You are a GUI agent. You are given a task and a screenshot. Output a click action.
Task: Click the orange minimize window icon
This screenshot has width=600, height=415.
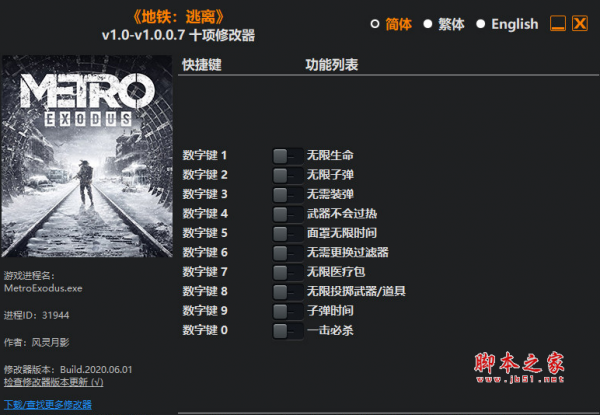click(x=558, y=24)
